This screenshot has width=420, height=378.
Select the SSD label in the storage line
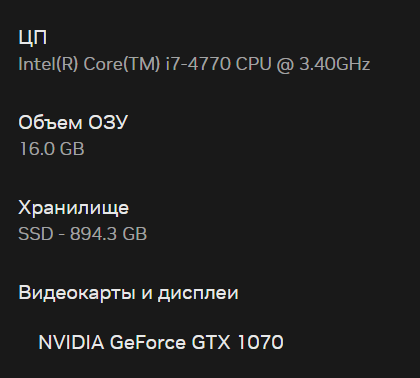point(36,234)
